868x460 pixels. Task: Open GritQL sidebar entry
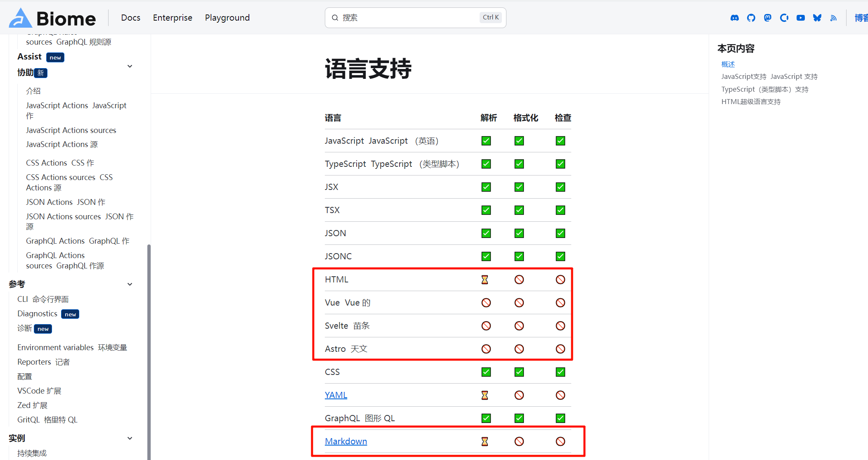[x=47, y=420]
